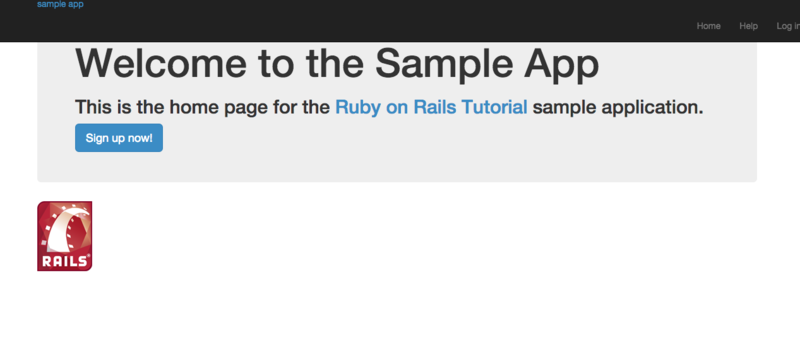Click the blue sign-up call-to-action
The image size is (800, 362).
119,138
